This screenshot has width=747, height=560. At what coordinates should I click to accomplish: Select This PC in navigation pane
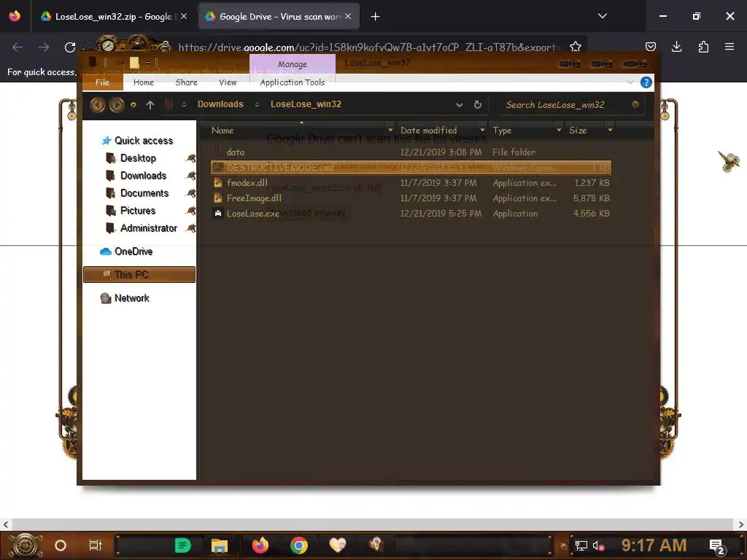(139, 275)
